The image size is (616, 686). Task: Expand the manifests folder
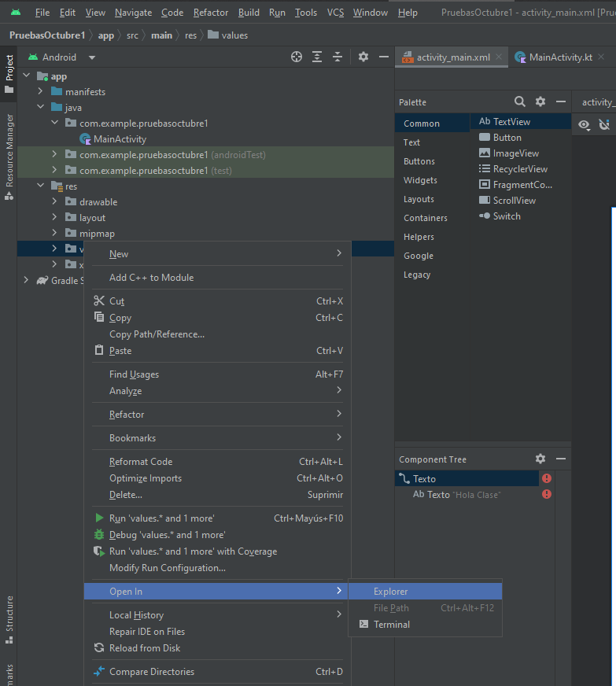pos(40,92)
